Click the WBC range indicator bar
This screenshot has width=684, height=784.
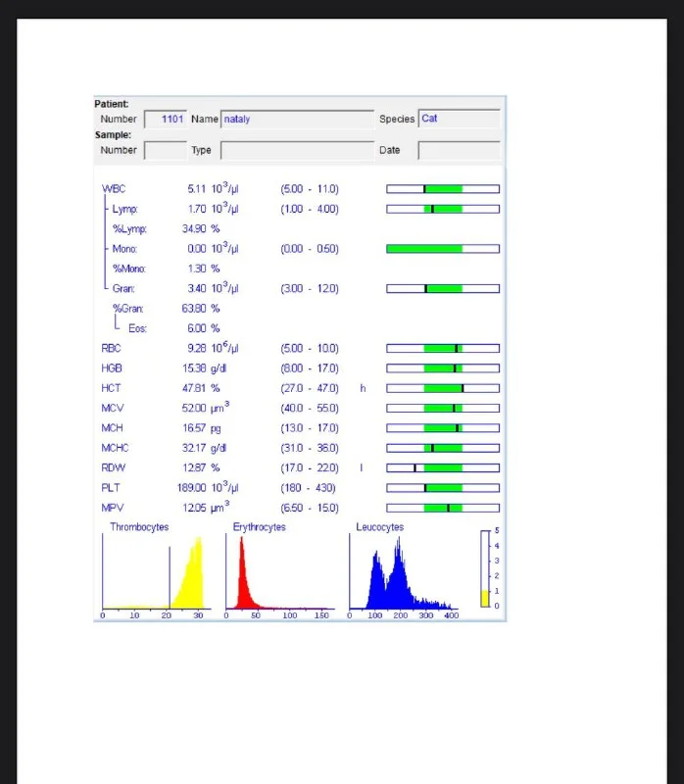(x=443, y=188)
